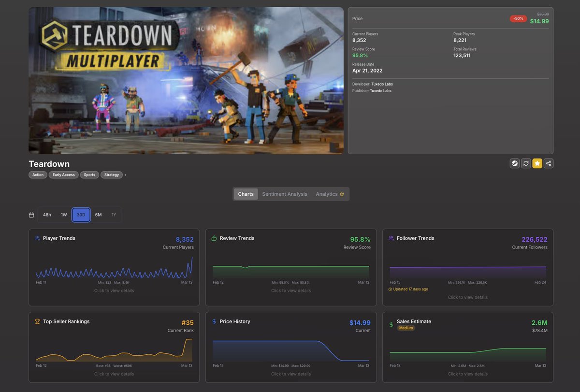
Task: Click the 2.6M sales estimate value
Action: (539, 322)
